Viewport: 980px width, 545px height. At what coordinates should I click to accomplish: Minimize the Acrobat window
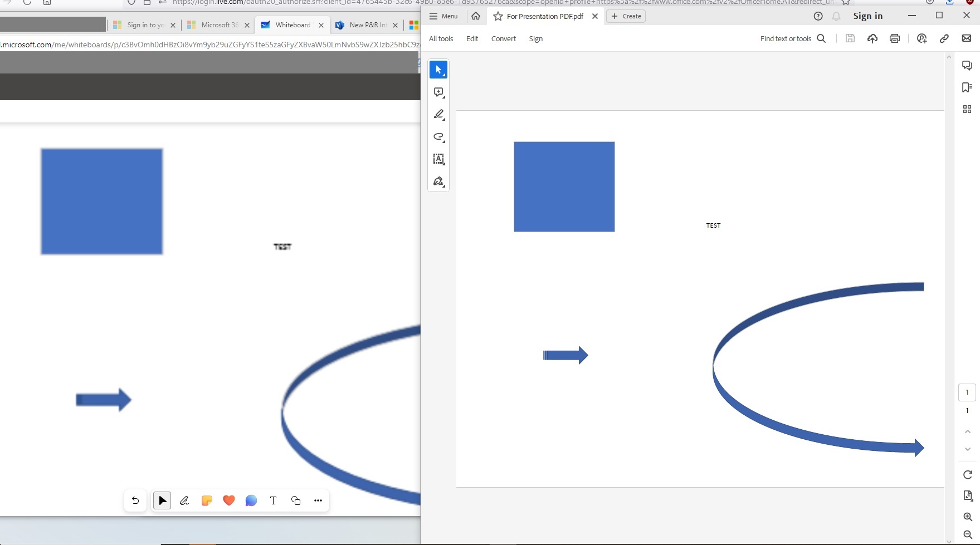(x=912, y=16)
